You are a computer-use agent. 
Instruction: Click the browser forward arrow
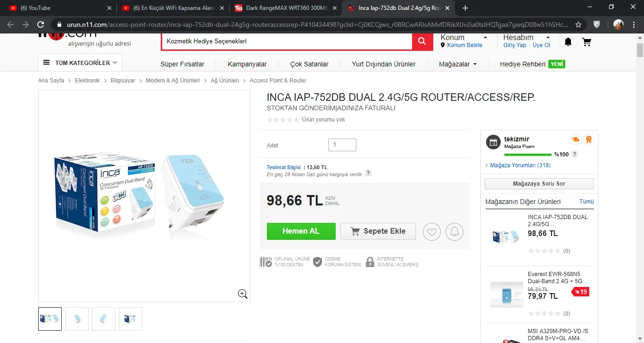25,24
